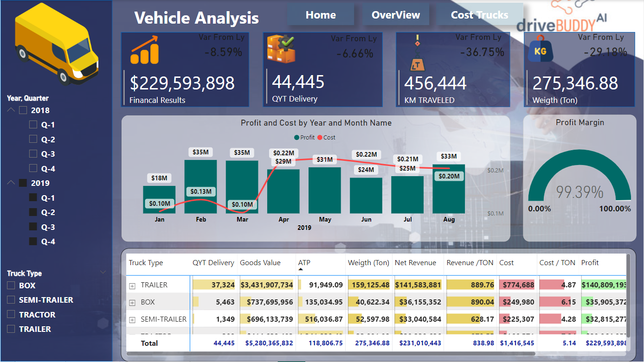This screenshot has height=362, width=644.
Task: Go to the Home page tab
Action: click(x=321, y=15)
